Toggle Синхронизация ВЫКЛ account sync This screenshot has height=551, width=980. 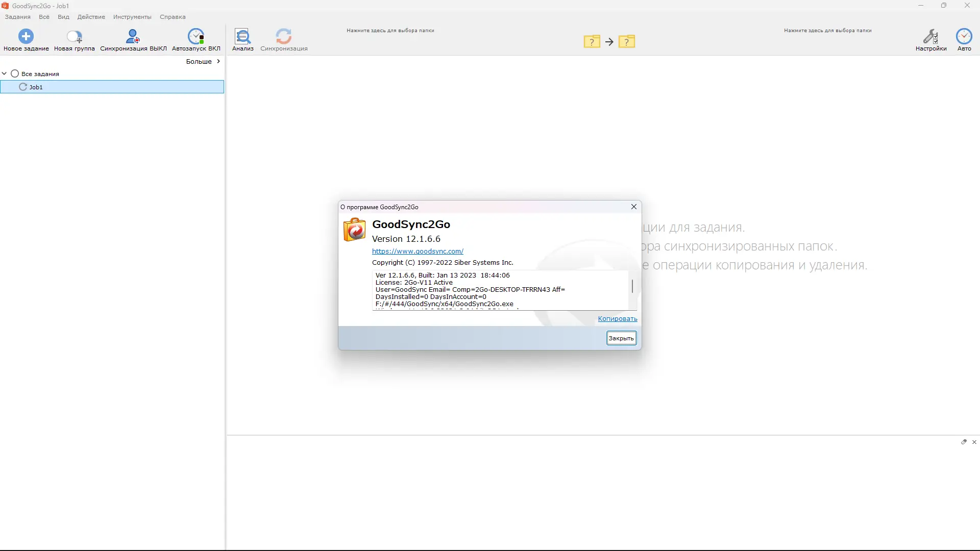coord(133,36)
